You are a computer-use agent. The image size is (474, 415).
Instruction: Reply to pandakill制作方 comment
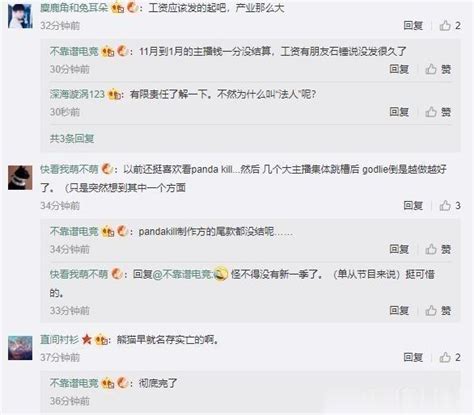[399, 249]
